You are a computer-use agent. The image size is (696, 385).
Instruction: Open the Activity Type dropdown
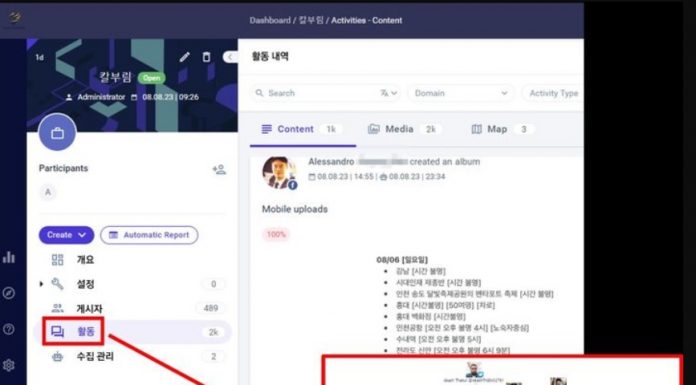[x=553, y=93]
